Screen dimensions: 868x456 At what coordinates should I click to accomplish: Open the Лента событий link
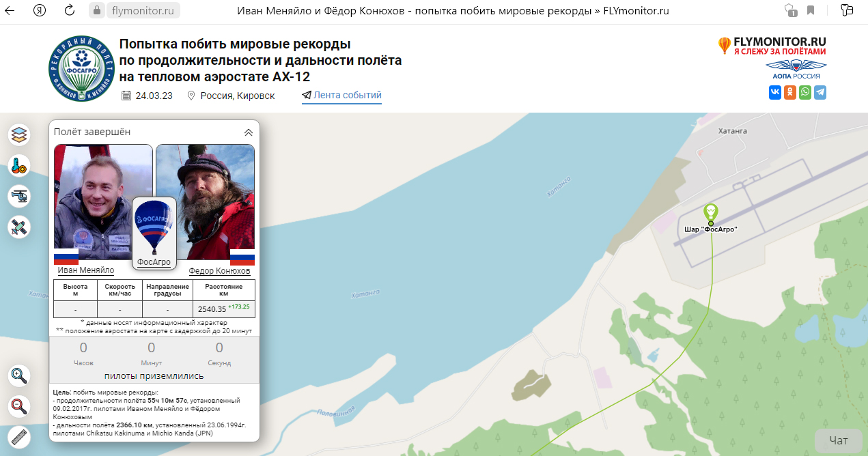click(x=341, y=96)
